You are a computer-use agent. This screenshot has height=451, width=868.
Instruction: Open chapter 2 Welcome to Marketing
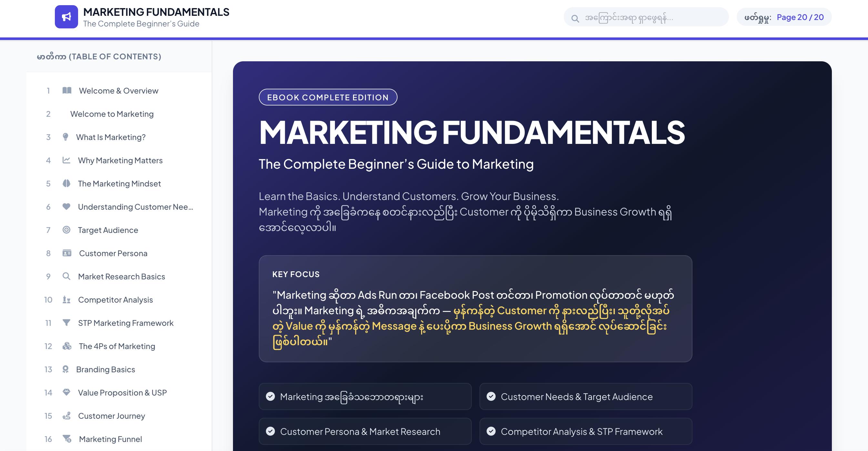coord(119,114)
